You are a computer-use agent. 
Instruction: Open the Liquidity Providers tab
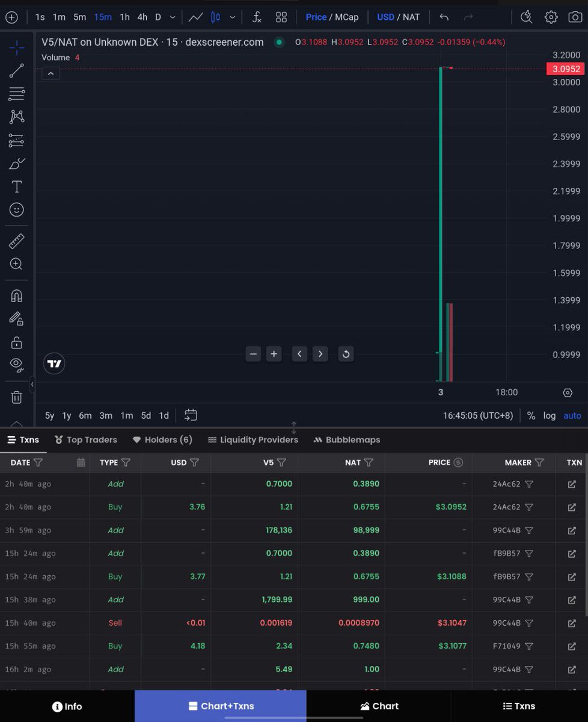[x=253, y=440]
